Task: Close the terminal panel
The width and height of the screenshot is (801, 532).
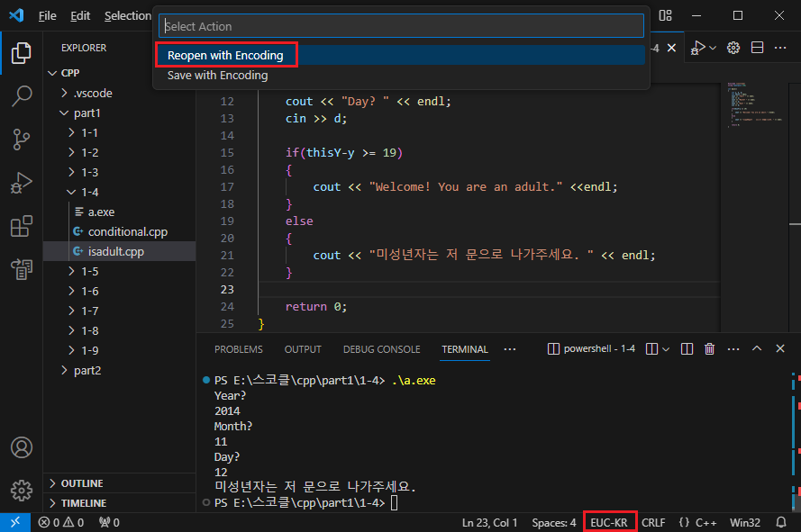Action: [780, 348]
